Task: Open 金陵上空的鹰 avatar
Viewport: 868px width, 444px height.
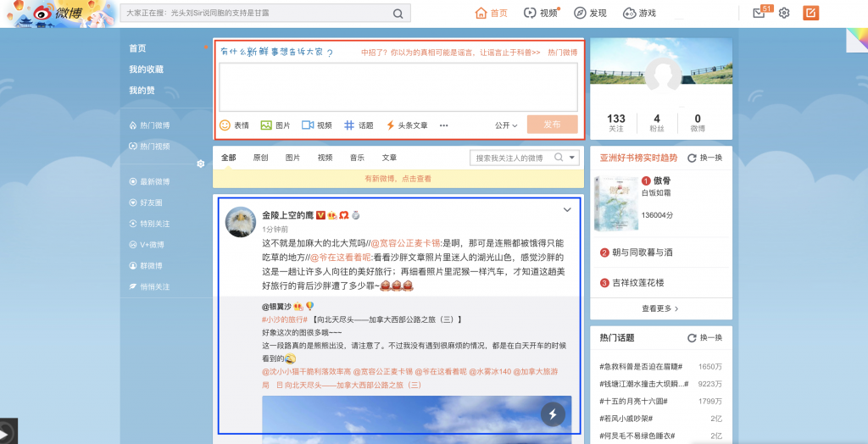Action: tap(240, 223)
